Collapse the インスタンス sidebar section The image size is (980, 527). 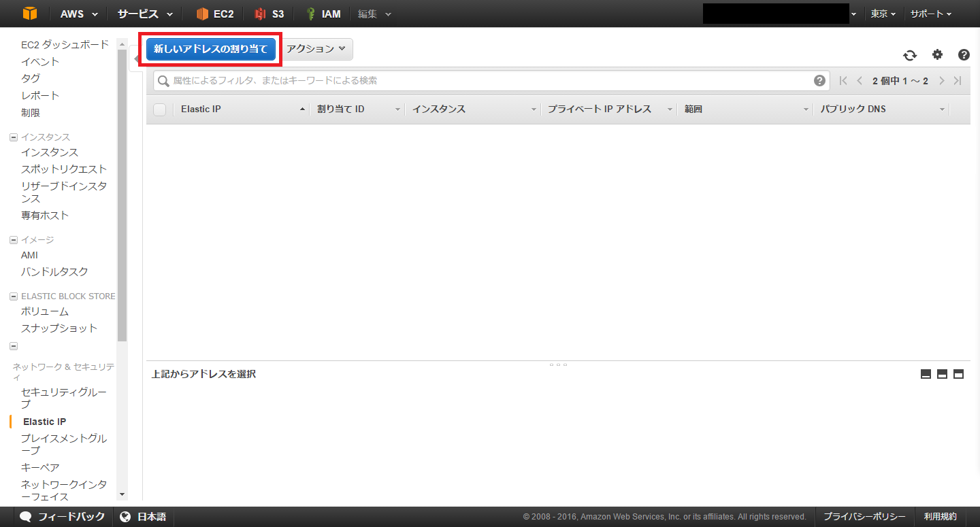click(14, 137)
